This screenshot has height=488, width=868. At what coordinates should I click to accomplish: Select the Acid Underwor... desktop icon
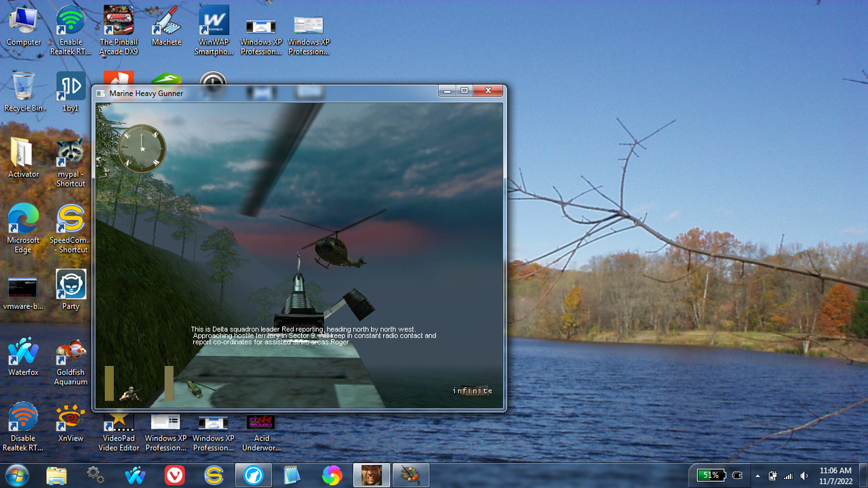coord(261,433)
